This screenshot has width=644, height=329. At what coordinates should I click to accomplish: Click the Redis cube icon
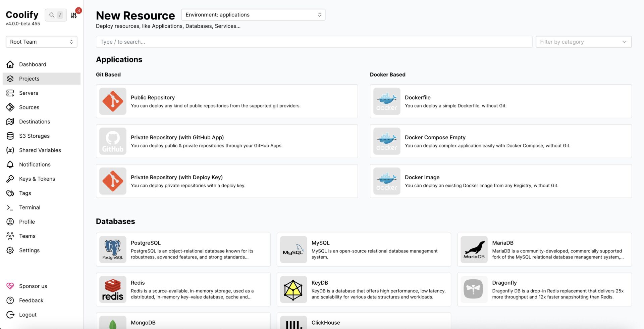click(113, 289)
